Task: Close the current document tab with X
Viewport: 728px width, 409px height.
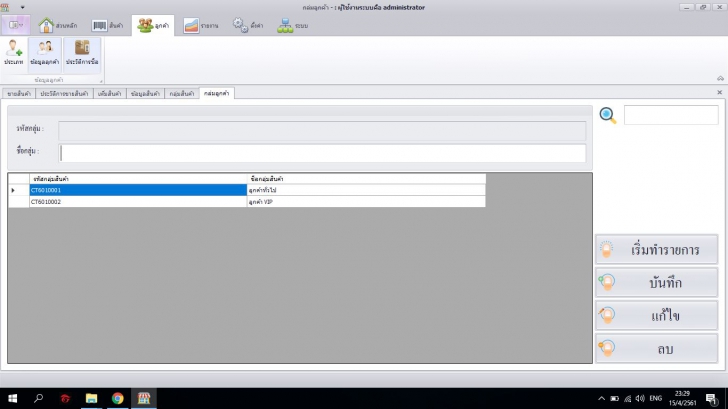Action: click(x=720, y=92)
